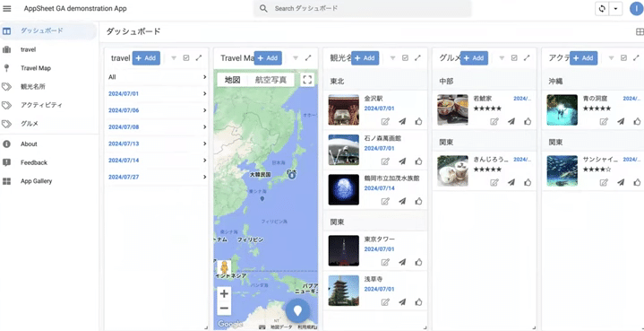
Task: Switch map to 航空写真 satellite view
Action: point(271,80)
